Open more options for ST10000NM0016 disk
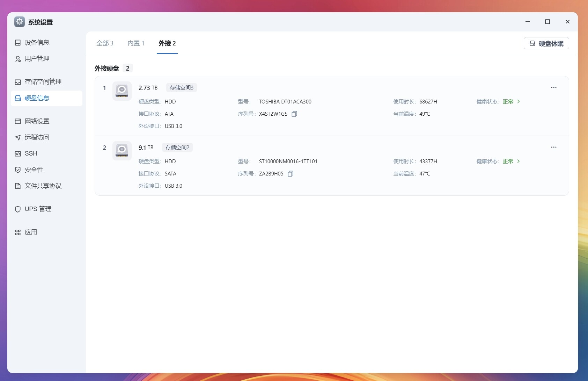Screen dimensions: 588x381 [x=554, y=147]
